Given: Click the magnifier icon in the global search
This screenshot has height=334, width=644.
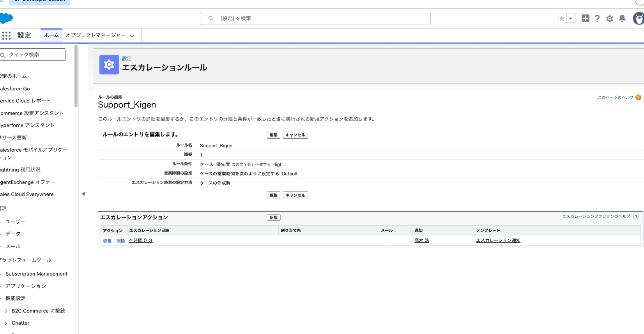Looking at the screenshot, I should tap(211, 18).
